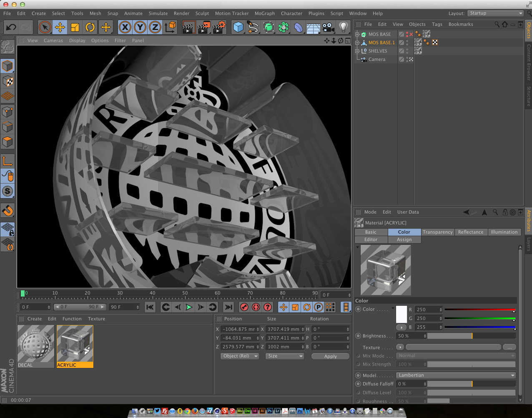Activate the Rotate tool
532x418 pixels.
[x=90, y=28]
